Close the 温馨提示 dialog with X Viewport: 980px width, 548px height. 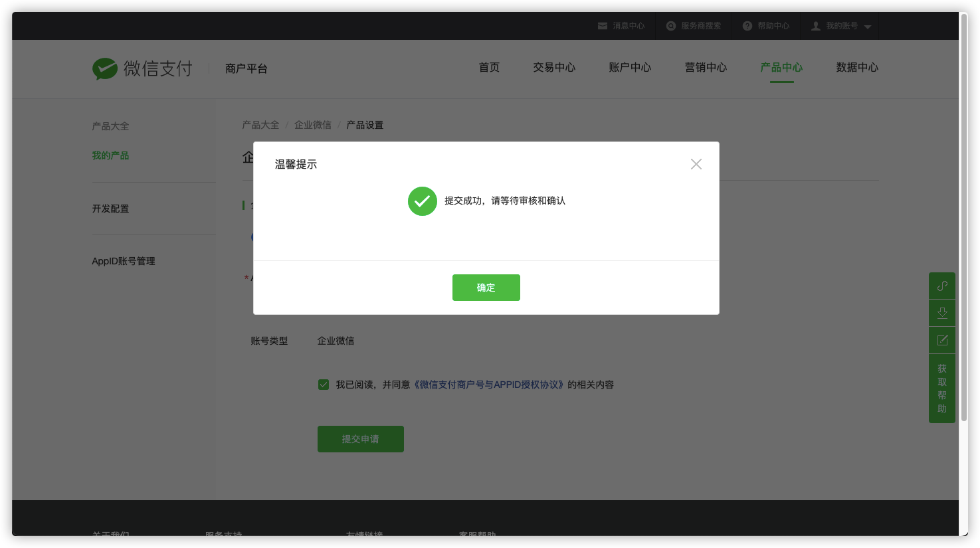696,164
